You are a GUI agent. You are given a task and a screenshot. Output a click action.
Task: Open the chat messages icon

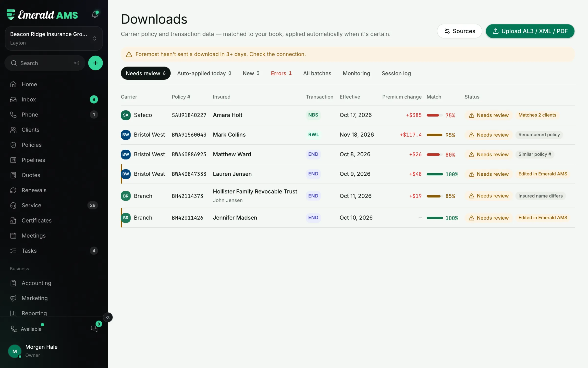click(94, 329)
